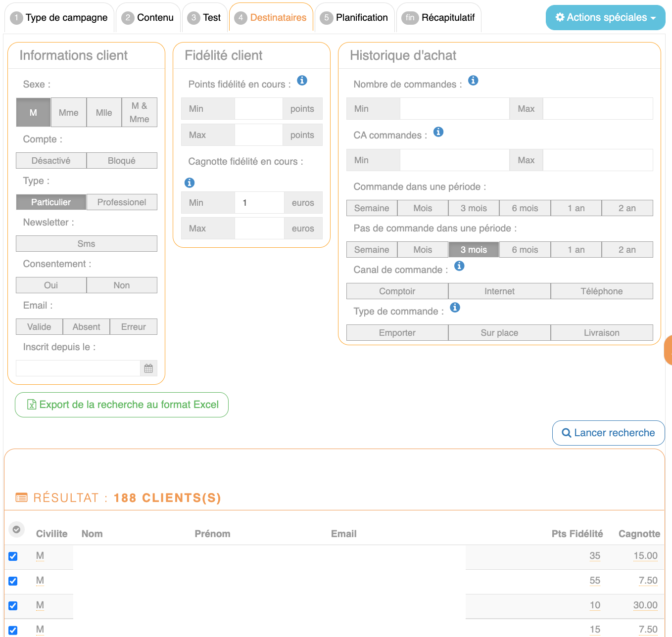Toggle select-all circle in results header
The image size is (672, 637).
click(x=16, y=530)
